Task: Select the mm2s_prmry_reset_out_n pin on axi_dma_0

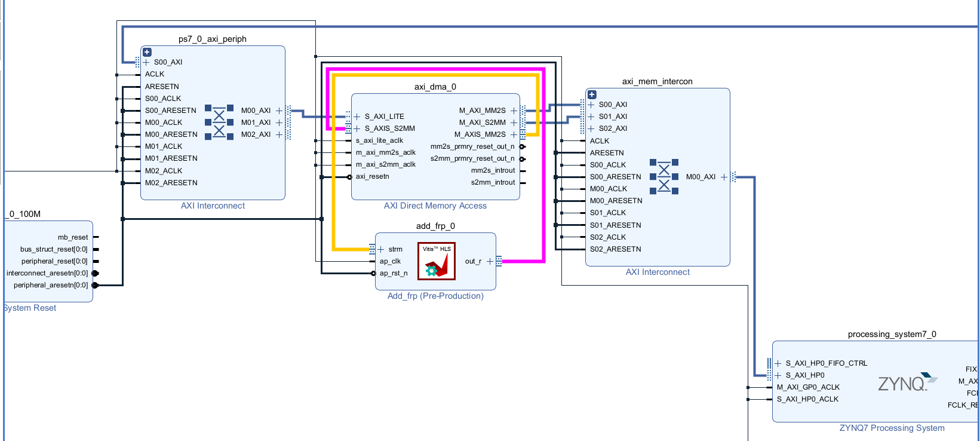Action: coord(472,146)
